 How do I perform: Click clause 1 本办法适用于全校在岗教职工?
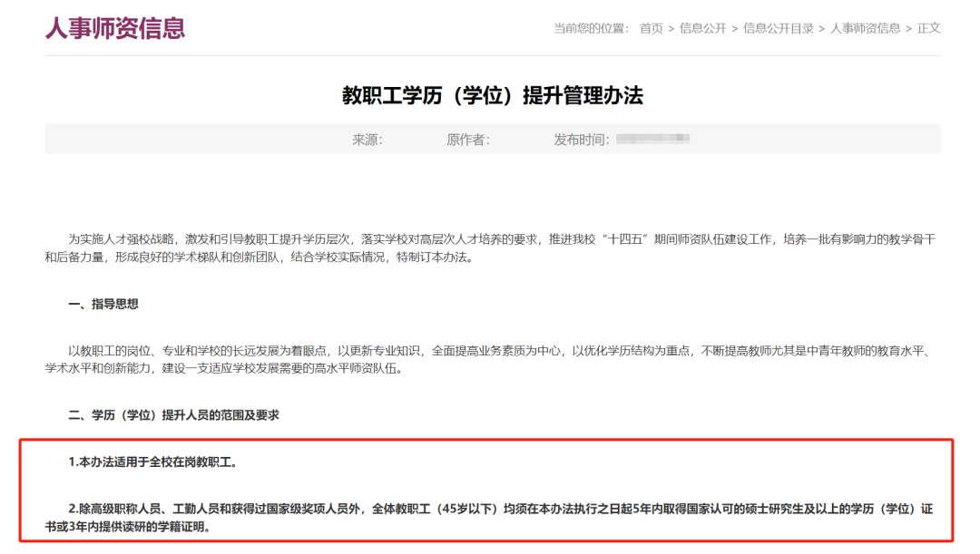click(x=152, y=462)
